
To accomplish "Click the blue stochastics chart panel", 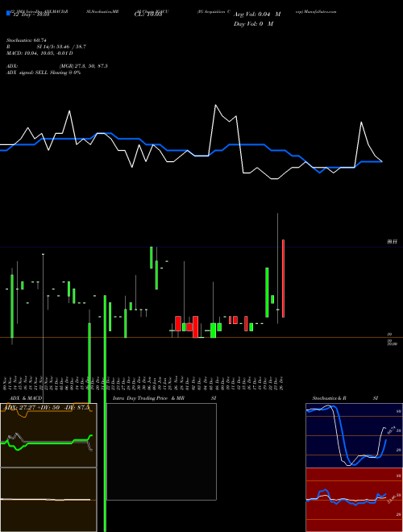I will 354,435.
